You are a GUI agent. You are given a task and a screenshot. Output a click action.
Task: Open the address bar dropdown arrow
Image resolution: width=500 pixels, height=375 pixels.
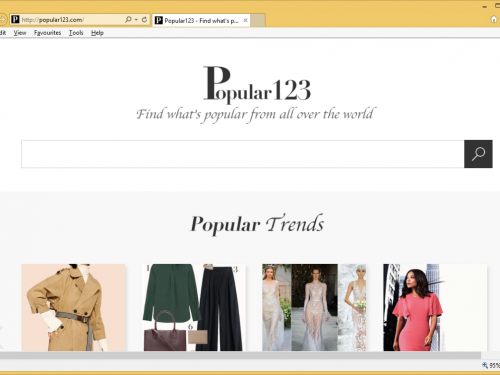[136, 20]
